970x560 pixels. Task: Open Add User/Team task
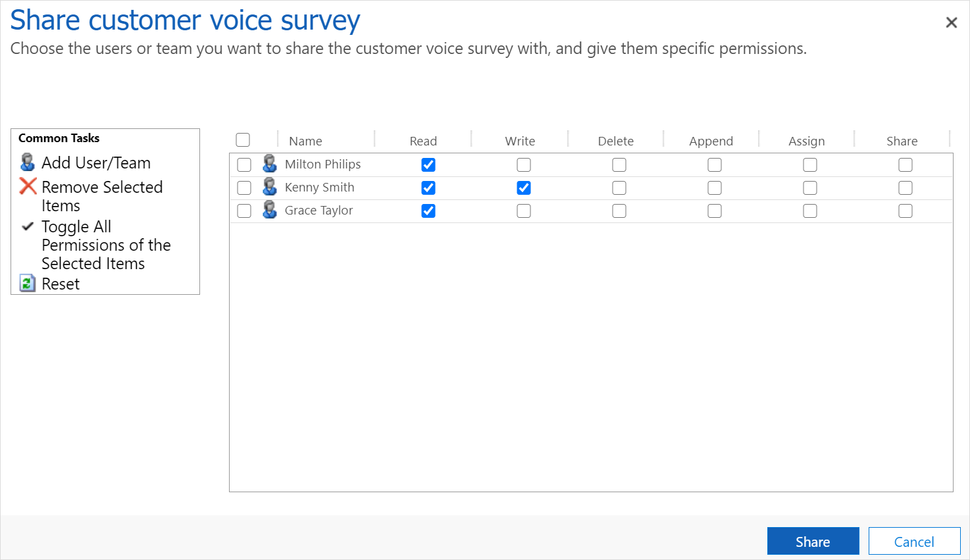pos(96,163)
